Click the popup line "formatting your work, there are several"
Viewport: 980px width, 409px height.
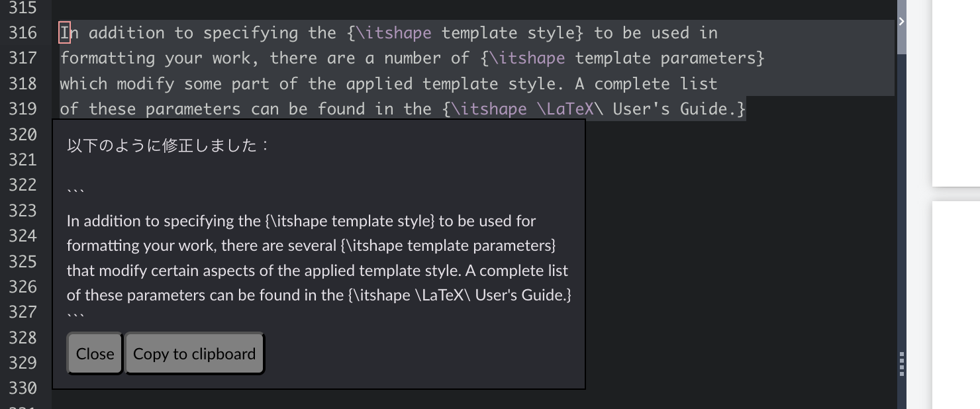(311, 246)
